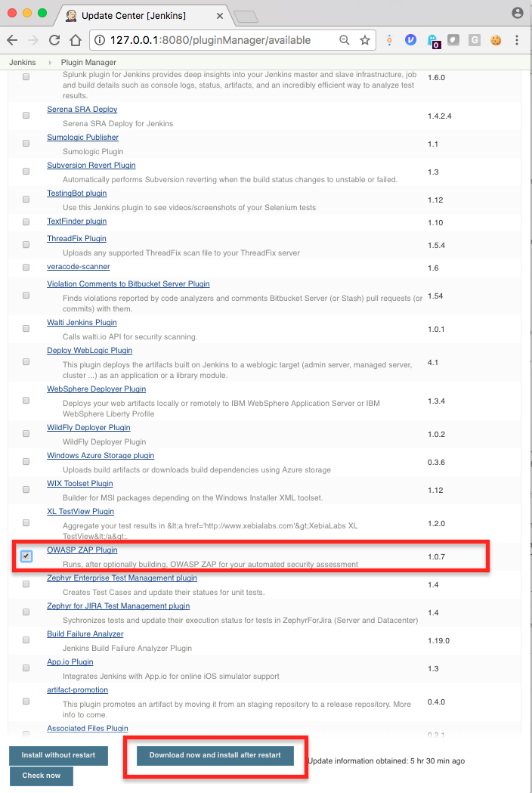The image size is (532, 793).
Task: Open XL TestView Plugin link
Action: pos(80,511)
